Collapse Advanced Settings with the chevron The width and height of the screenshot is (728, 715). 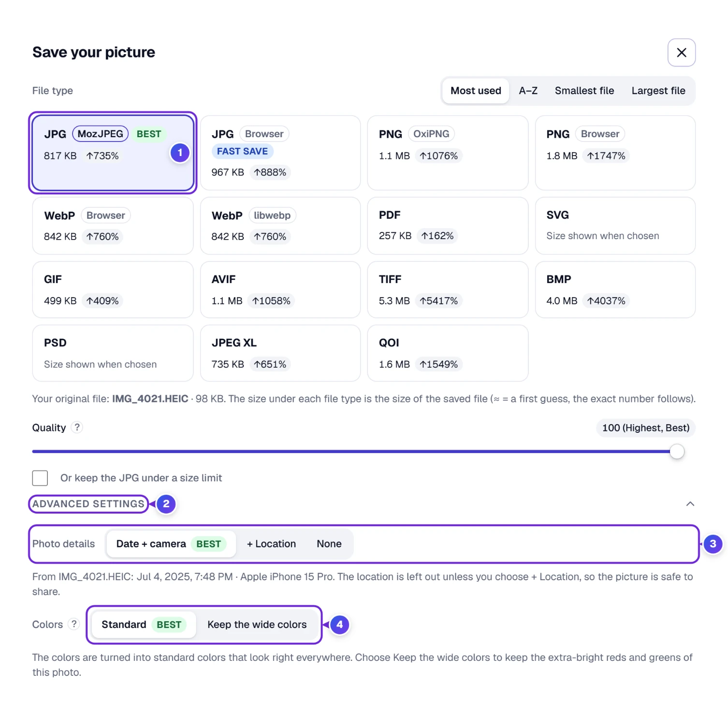coord(690,504)
